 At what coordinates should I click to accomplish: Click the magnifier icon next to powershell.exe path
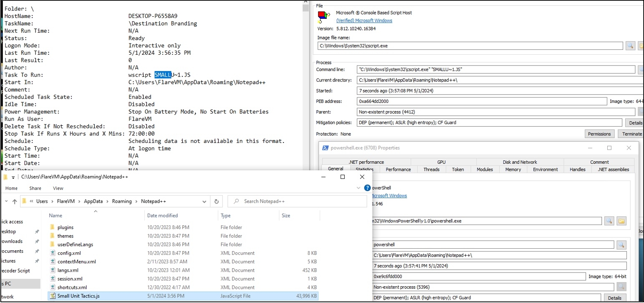(609, 221)
